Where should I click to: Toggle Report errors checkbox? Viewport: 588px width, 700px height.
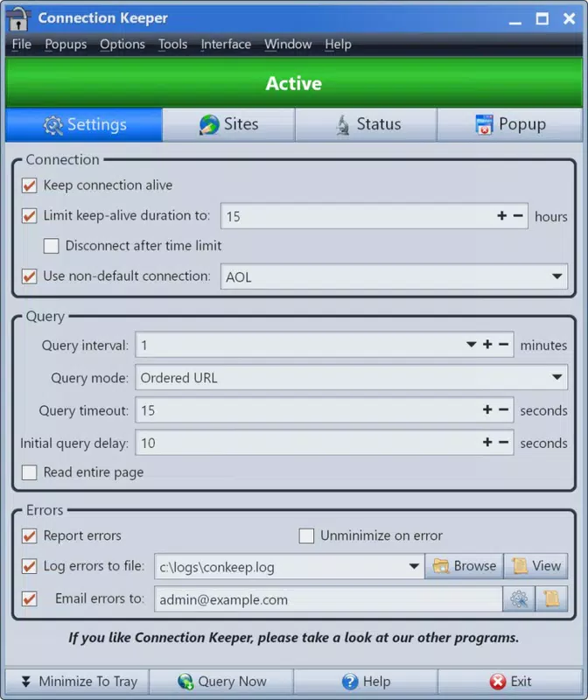30,535
